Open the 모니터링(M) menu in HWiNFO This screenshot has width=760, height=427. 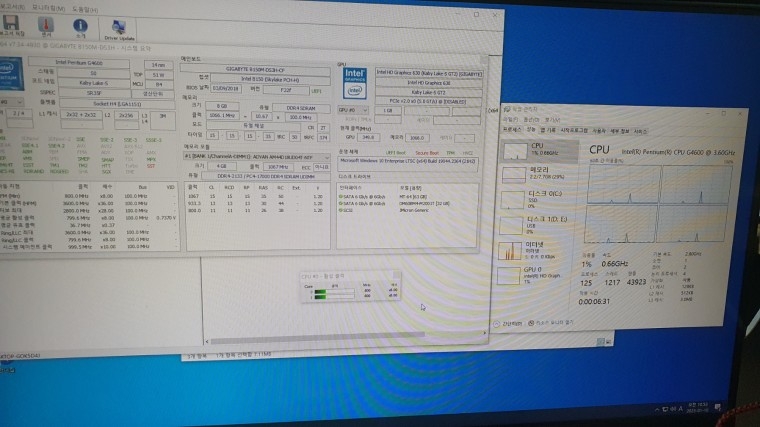pyautogui.click(x=48, y=8)
